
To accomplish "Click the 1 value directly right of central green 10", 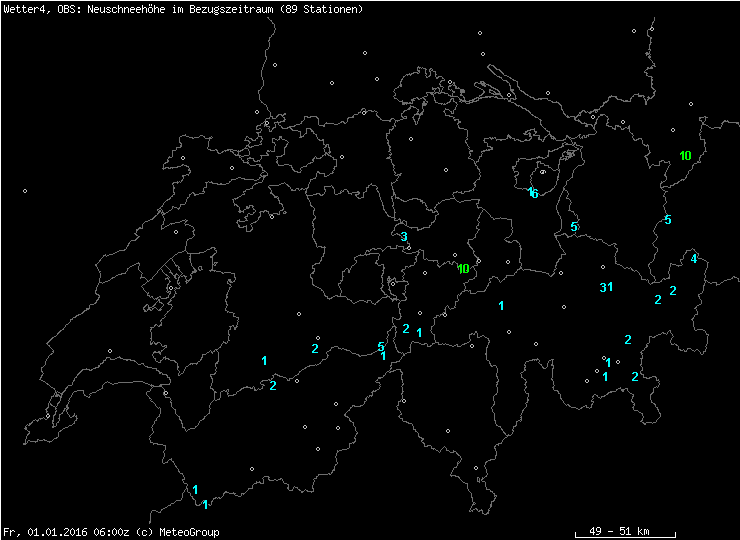I will (x=501, y=306).
